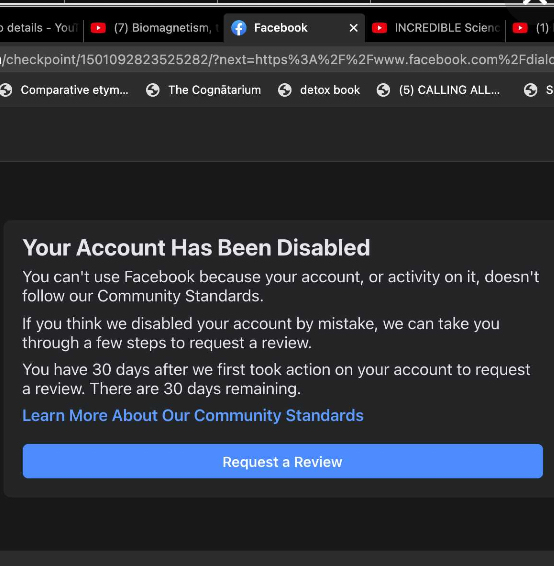Click the globe icon beside The Cognātarium
This screenshot has width=554, height=566.
coord(153,90)
